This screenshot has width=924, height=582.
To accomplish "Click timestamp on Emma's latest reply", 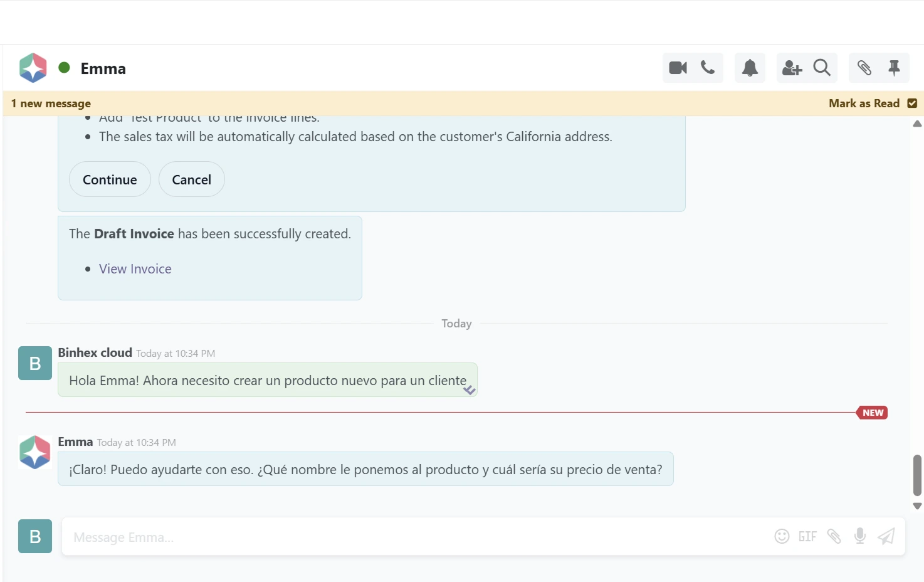I will [137, 443].
